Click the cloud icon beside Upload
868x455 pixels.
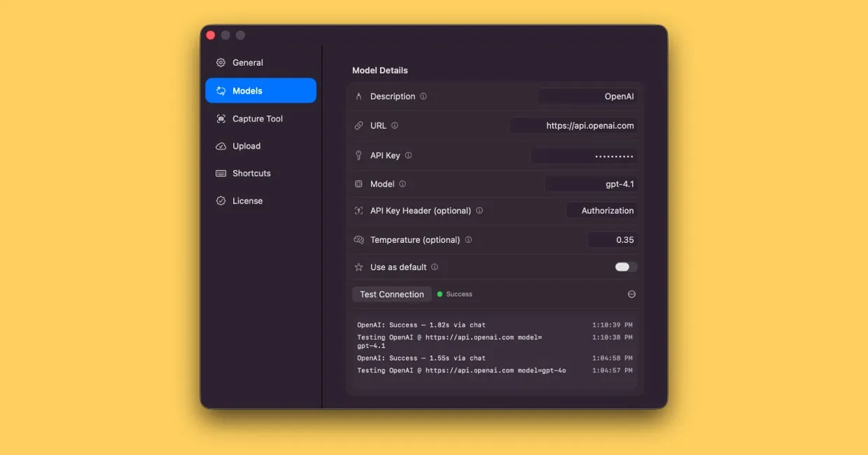220,146
